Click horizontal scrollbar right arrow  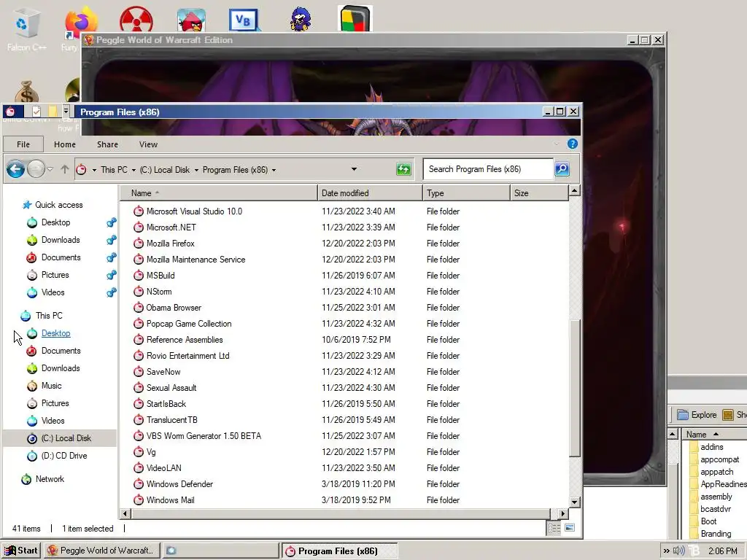click(563, 514)
